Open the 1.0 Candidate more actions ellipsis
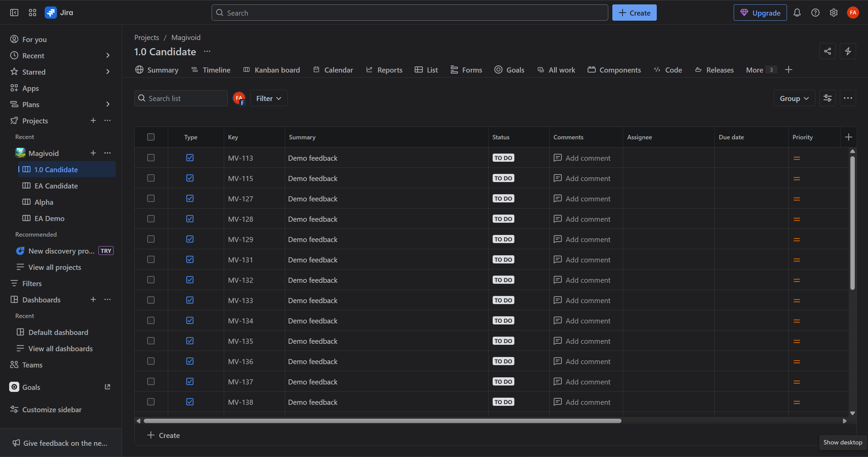The width and height of the screenshot is (868, 457). (207, 51)
